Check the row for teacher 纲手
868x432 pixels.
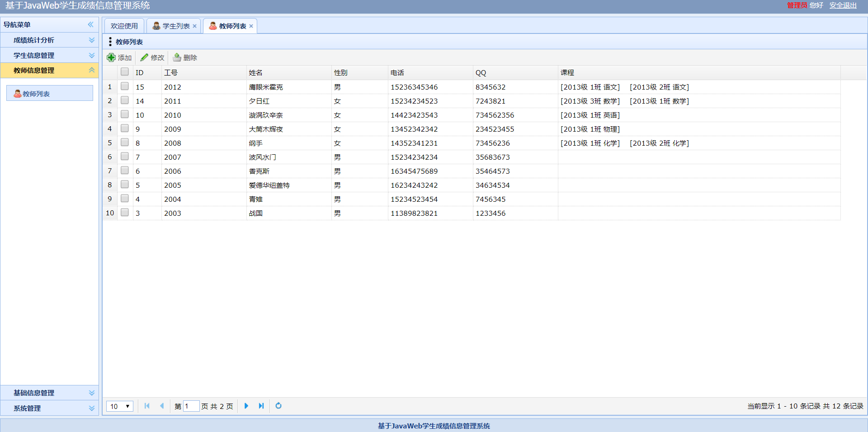(x=125, y=142)
